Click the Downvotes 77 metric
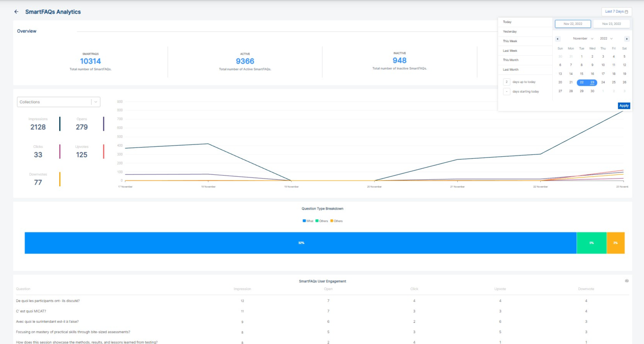 click(x=38, y=179)
